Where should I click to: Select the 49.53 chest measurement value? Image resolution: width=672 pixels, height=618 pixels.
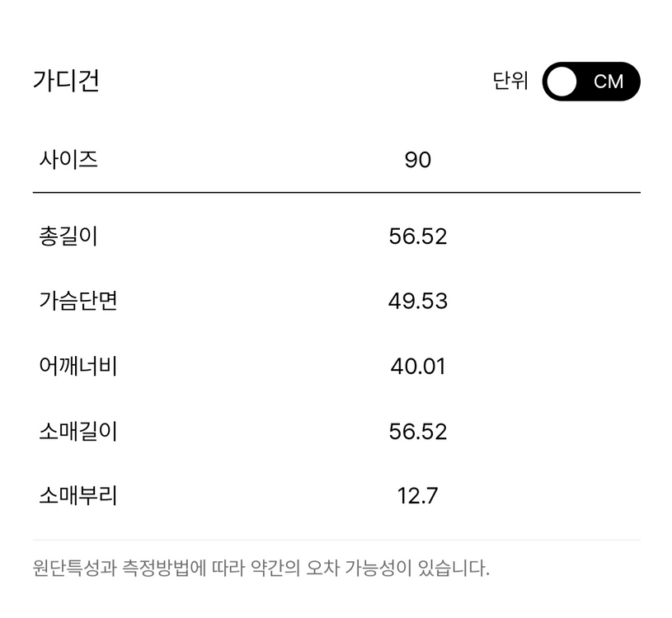tap(418, 302)
